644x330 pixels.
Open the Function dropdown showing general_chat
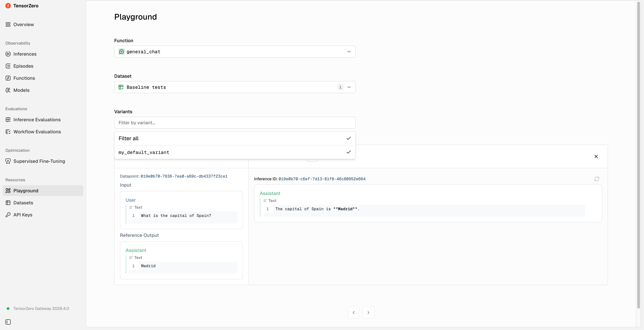tap(235, 52)
